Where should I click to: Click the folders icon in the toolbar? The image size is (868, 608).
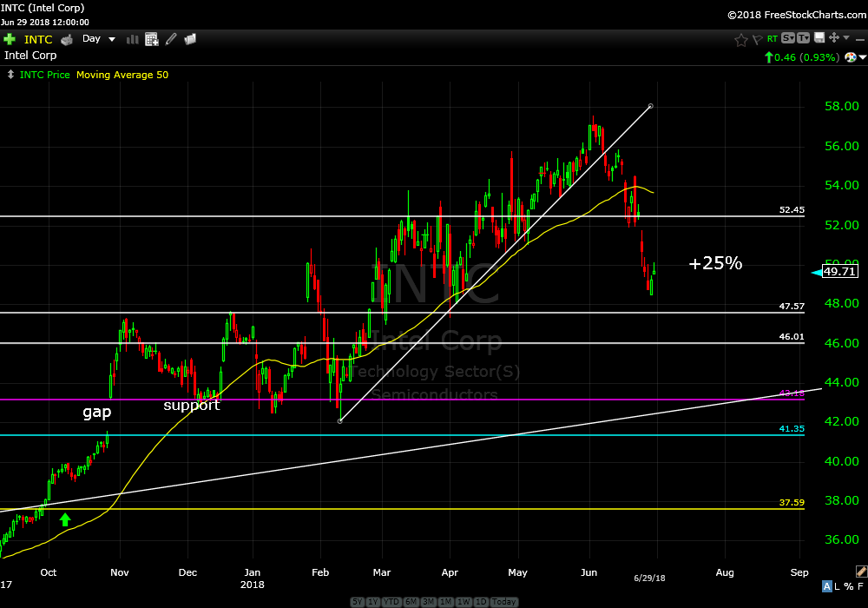pos(190,39)
